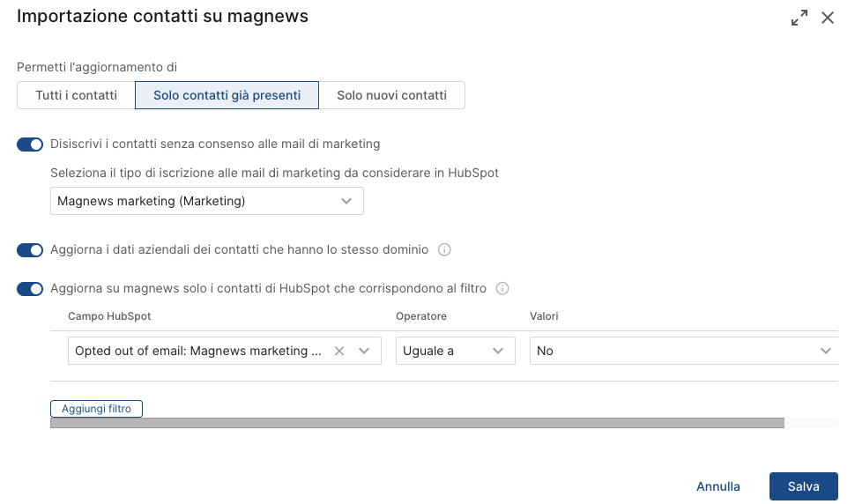Image resolution: width=855 pixels, height=504 pixels.
Task: Expand the Valori dropdown showing No
Action: pos(683,351)
